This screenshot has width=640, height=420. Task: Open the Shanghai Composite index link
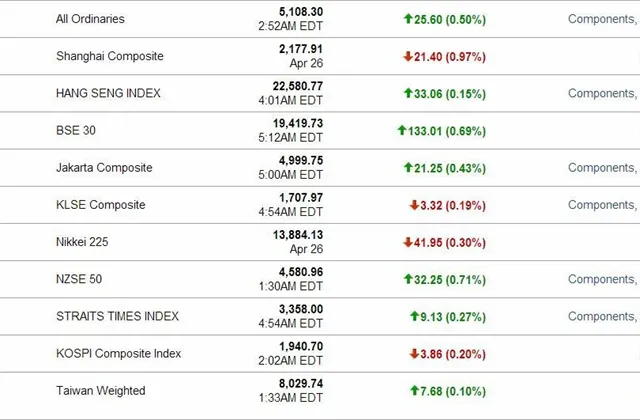110,56
